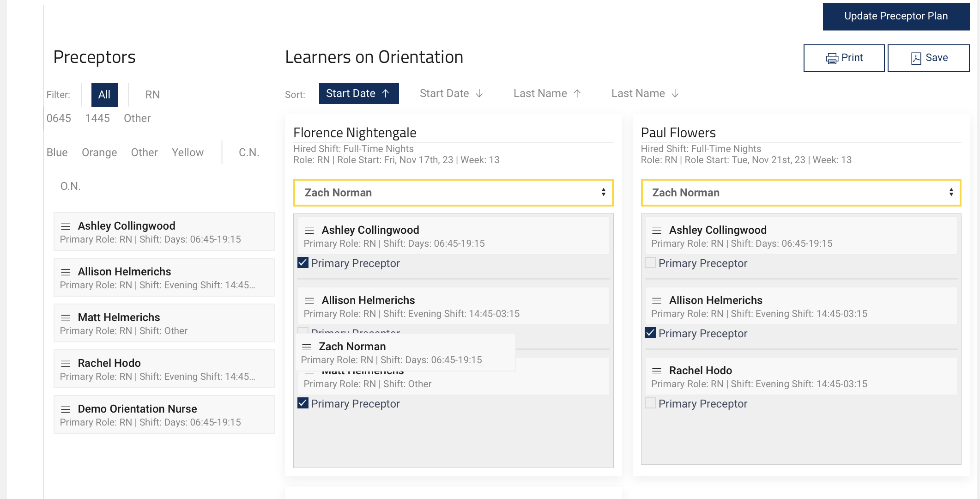Uncheck Primary Preceptor for Allison under Paul Flowers

point(650,333)
